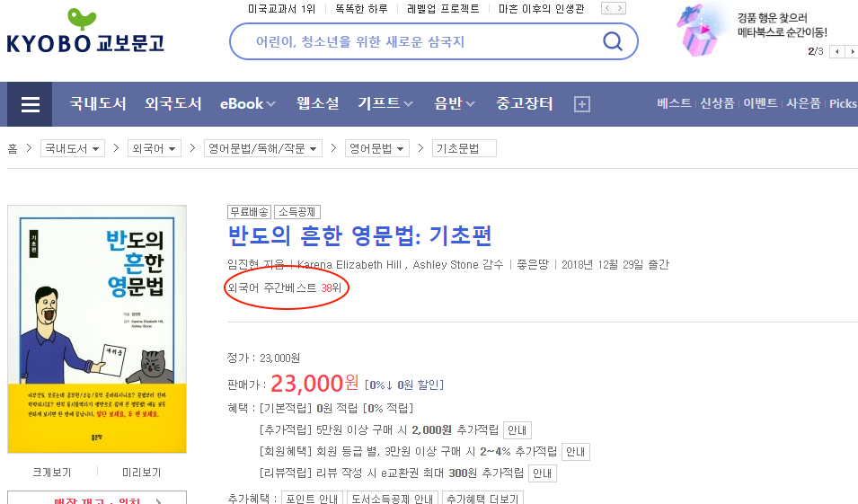The width and height of the screenshot is (858, 504).
Task: Click top link 똑똑한 하루
Action: click(361, 9)
